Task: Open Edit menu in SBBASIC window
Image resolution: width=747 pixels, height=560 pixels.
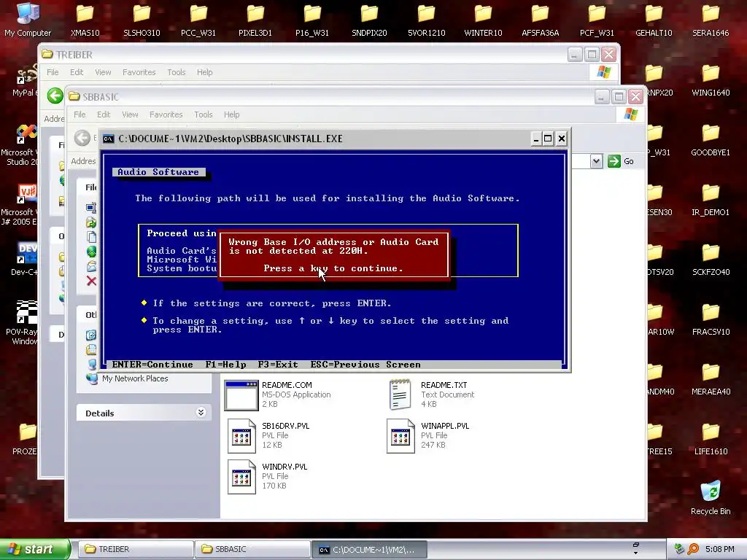Action: click(x=104, y=114)
